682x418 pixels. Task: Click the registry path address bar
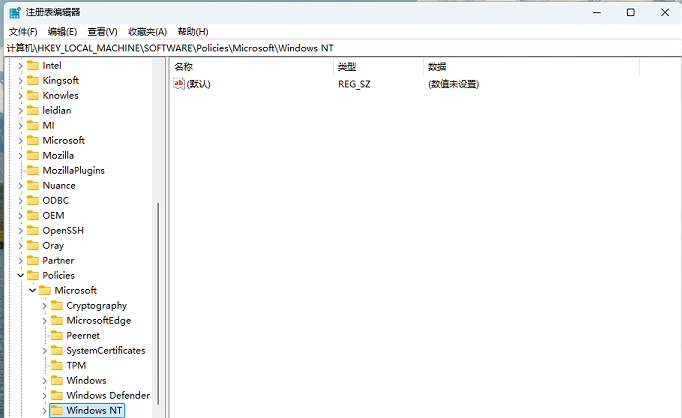click(341, 48)
